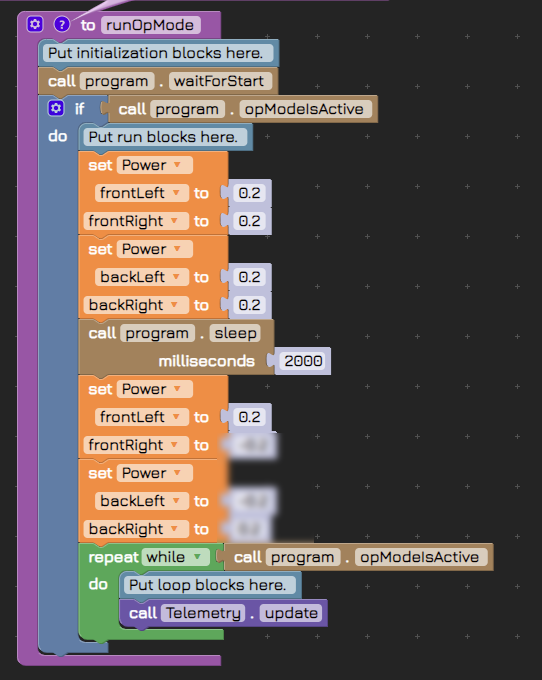Click the opModeIsActive call in the if condition
542x680 pixels.
pyautogui.click(x=243, y=109)
